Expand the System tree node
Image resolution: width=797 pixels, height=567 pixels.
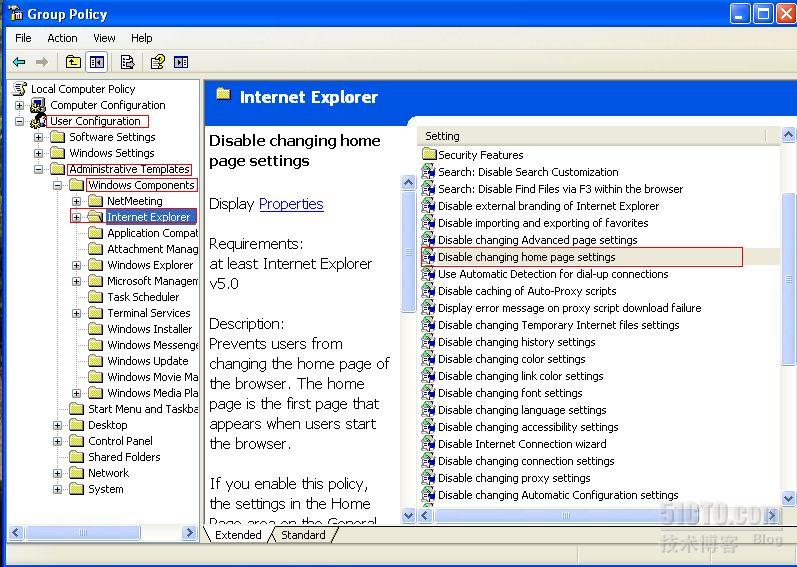[57, 489]
